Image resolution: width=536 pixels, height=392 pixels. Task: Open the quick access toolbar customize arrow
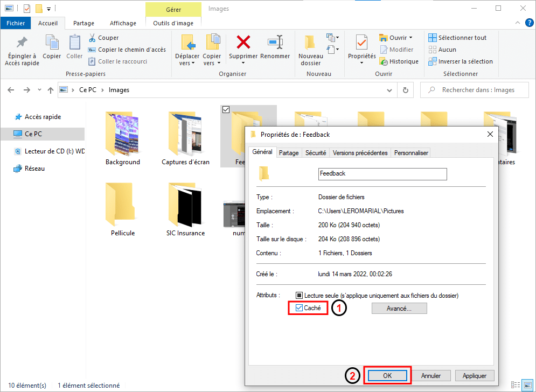click(48, 9)
